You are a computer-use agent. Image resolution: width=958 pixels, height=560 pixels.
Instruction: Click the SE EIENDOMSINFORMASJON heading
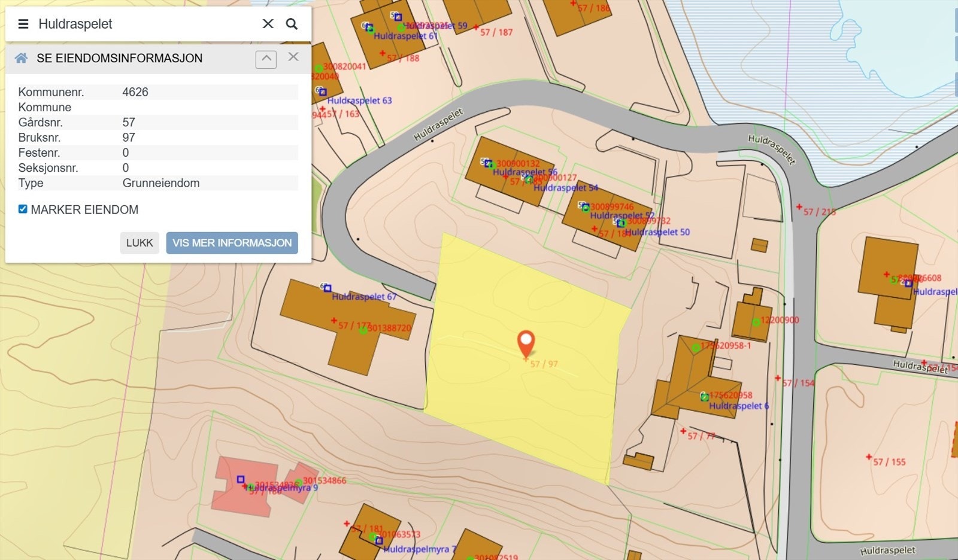pos(120,58)
